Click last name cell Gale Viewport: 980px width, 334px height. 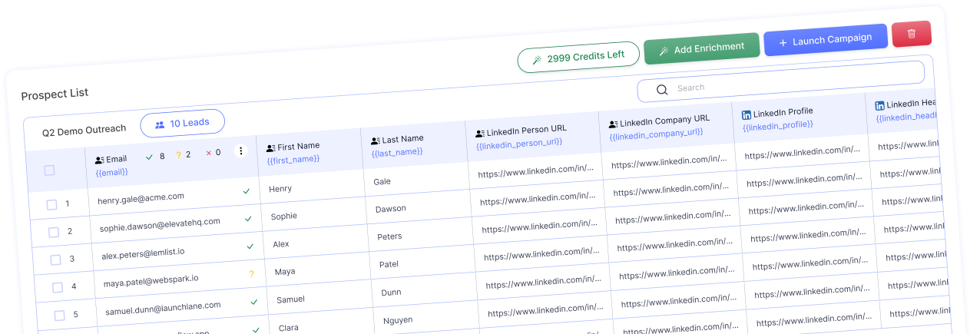pyautogui.click(x=382, y=181)
